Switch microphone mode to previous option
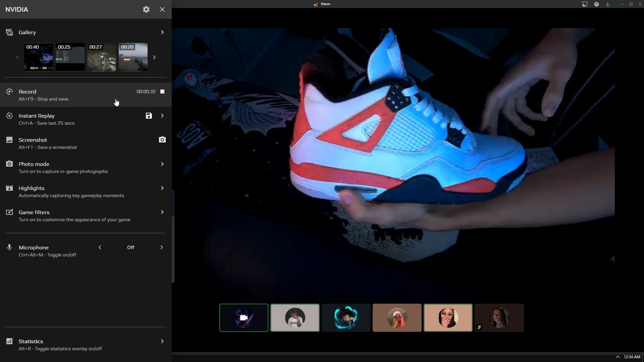Viewport: 644px width, 362px height. pyautogui.click(x=100, y=247)
